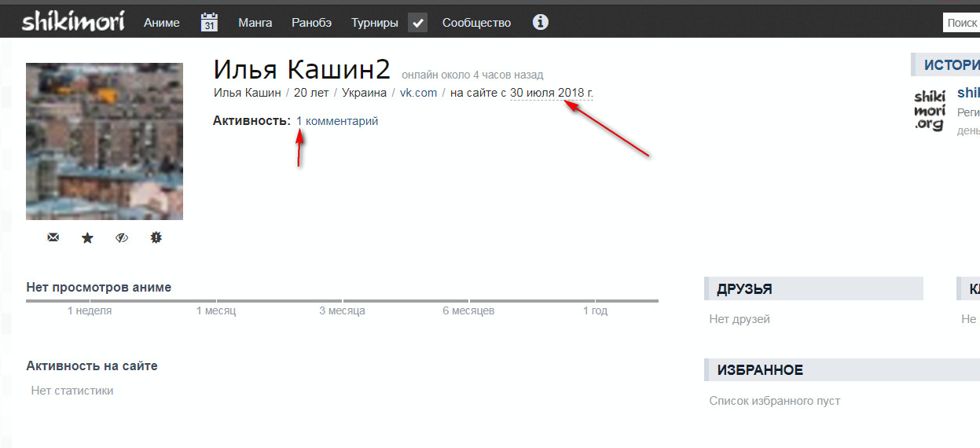This screenshot has height=448, width=980.
Task: View the '1 комментарий' activity link
Action: click(337, 121)
